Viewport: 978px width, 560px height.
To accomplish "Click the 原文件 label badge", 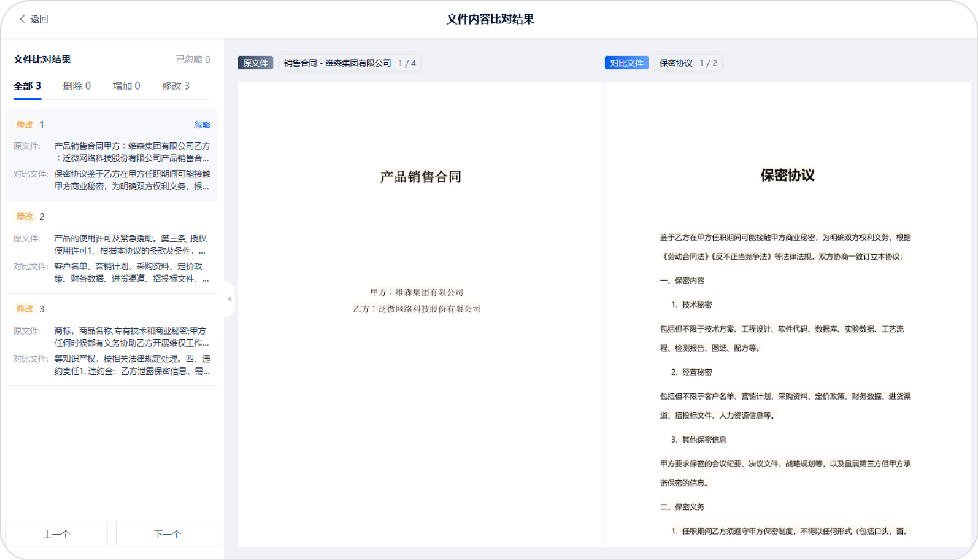I will [255, 63].
